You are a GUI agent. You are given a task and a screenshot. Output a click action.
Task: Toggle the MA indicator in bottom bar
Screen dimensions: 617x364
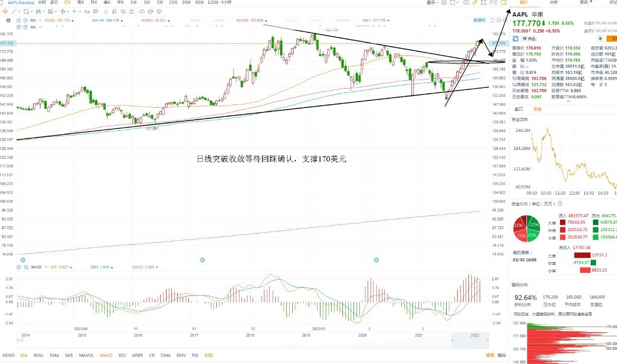pyautogui.click(x=24, y=355)
